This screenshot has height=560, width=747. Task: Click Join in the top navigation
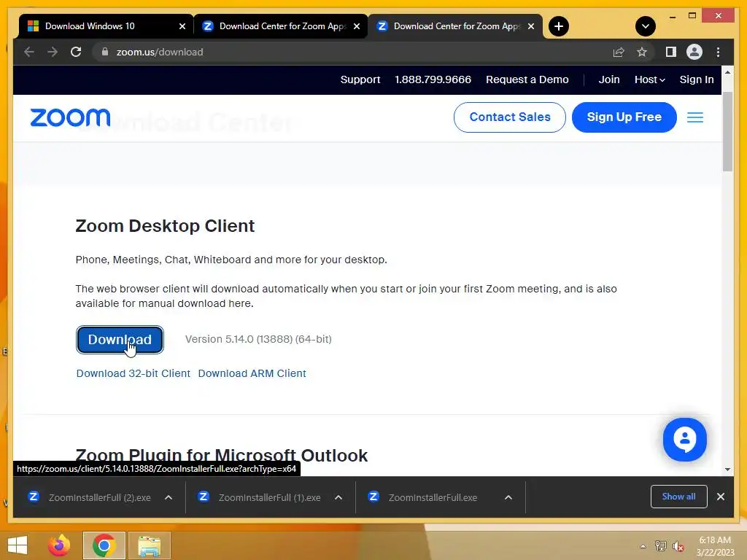pyautogui.click(x=609, y=79)
